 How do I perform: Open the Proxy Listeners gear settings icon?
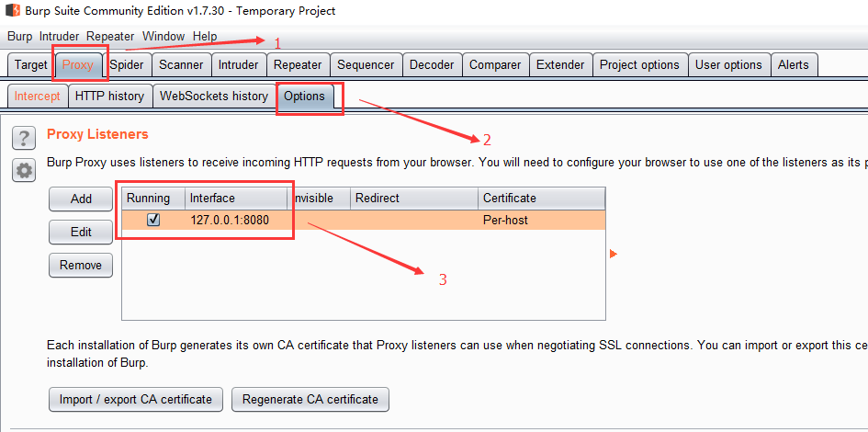(24, 170)
